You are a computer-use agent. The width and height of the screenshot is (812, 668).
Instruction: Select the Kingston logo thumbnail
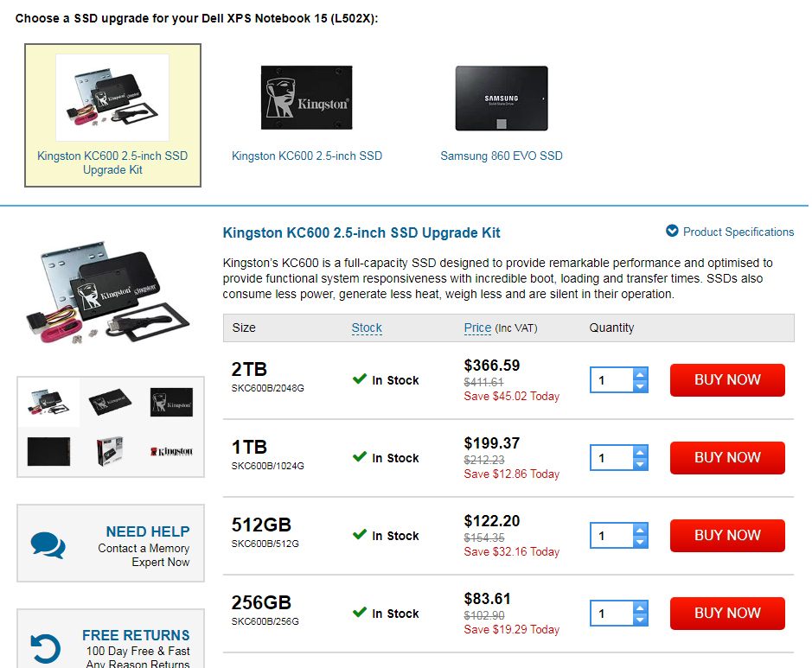171,451
